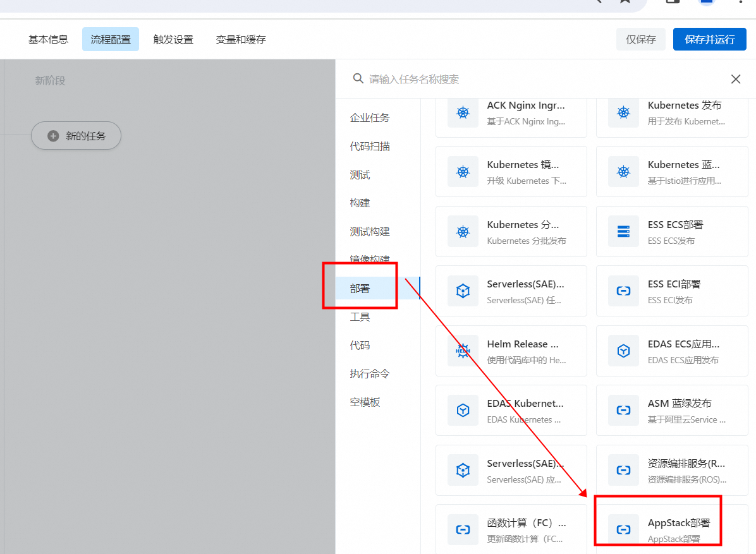Click the ESS ECI部署 icon
Screen dimensions: 756x554
pyautogui.click(x=623, y=291)
